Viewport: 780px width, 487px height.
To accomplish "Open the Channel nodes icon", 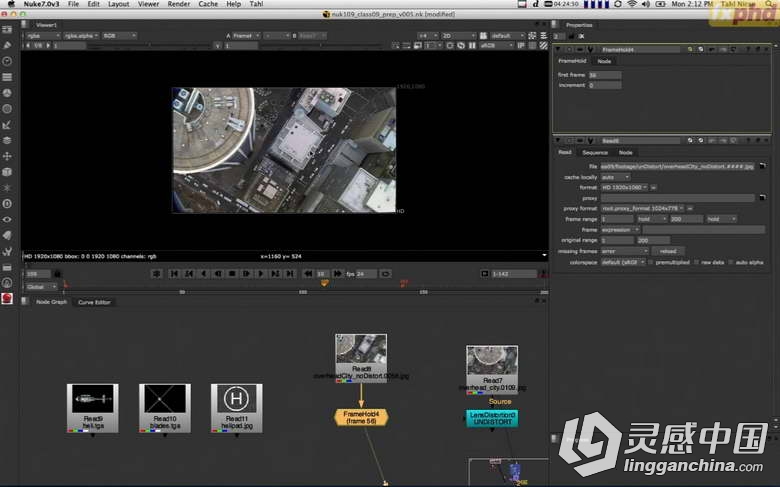I will click(7, 77).
